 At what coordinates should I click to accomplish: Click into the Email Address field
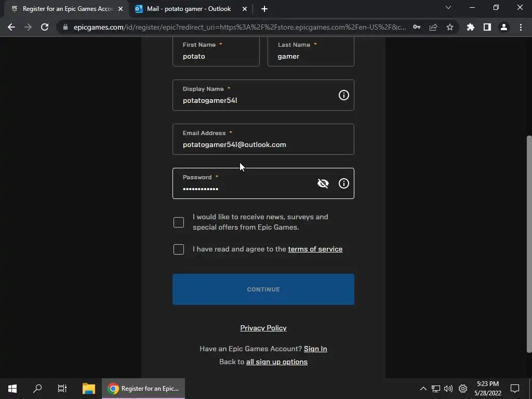(x=263, y=139)
